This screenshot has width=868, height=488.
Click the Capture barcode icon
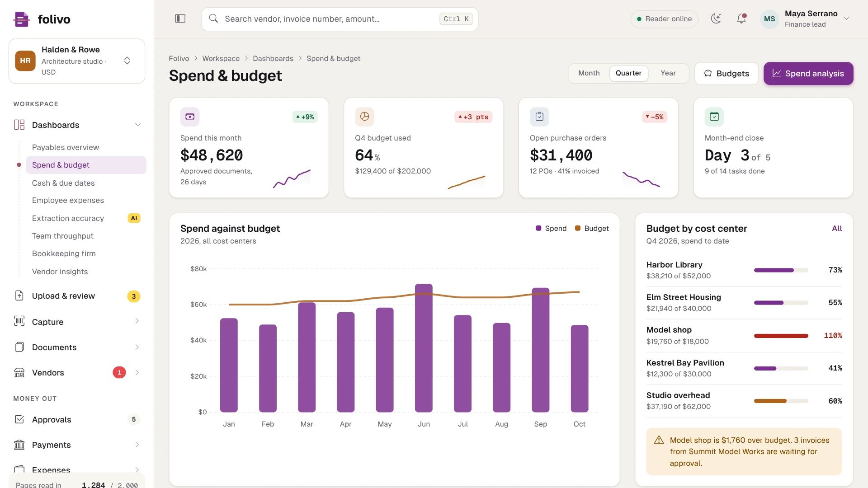pos(19,321)
